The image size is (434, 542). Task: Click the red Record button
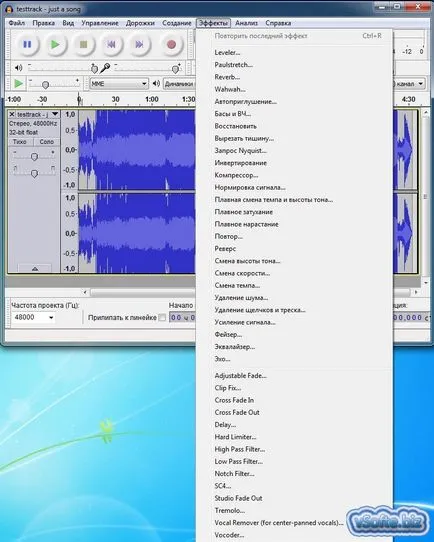(171, 45)
